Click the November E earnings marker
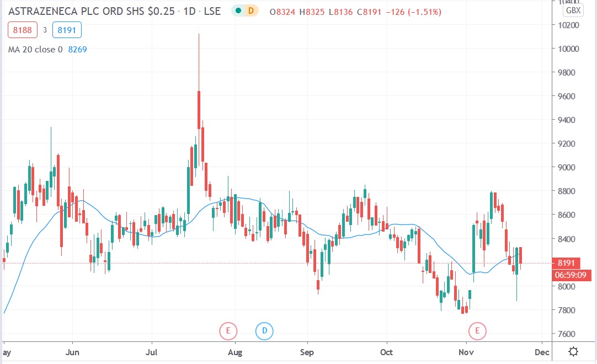This screenshot has width=597, height=364. click(477, 330)
